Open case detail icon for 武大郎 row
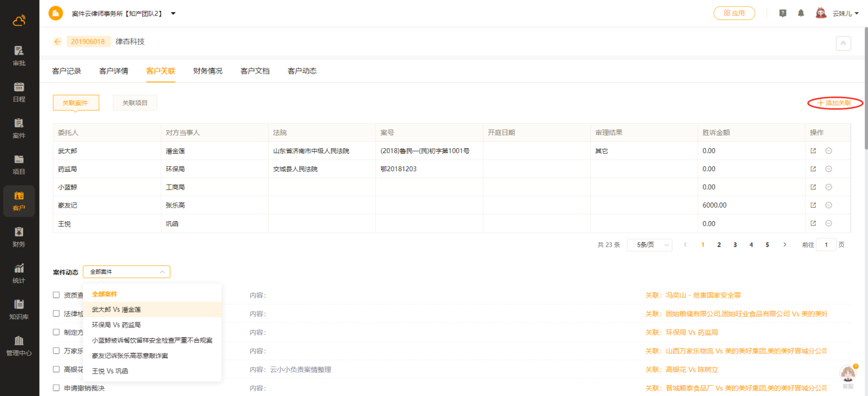 (813, 151)
